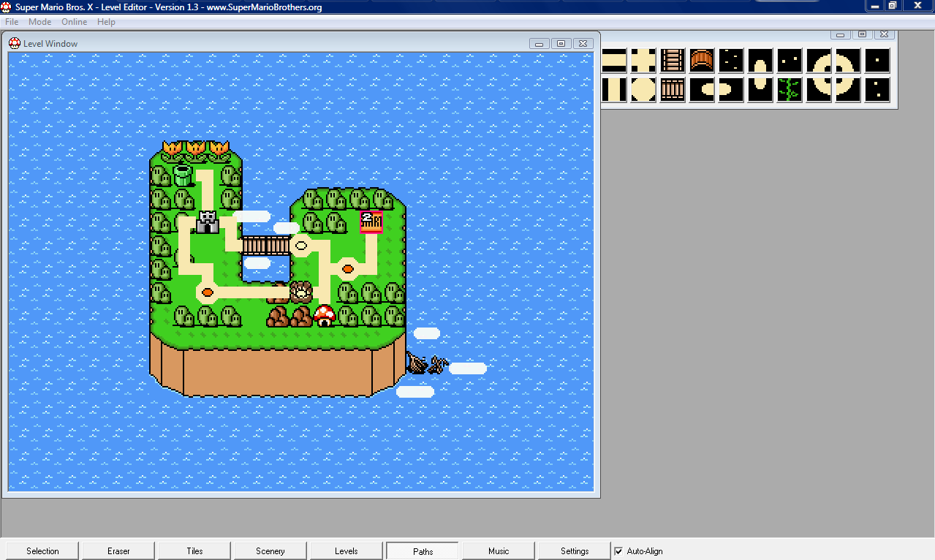Select the round circle path node tile
This screenshot has width=935, height=560.
643,89
